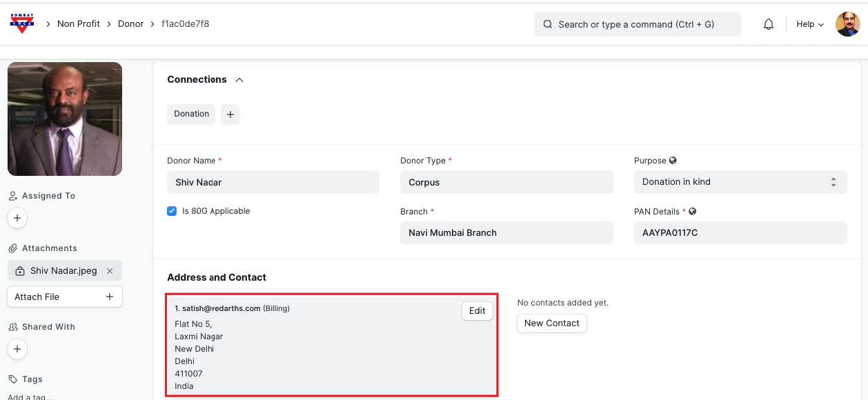Viewport: 868px width, 400px height.
Task: Collapse the Connections section
Action: click(239, 80)
